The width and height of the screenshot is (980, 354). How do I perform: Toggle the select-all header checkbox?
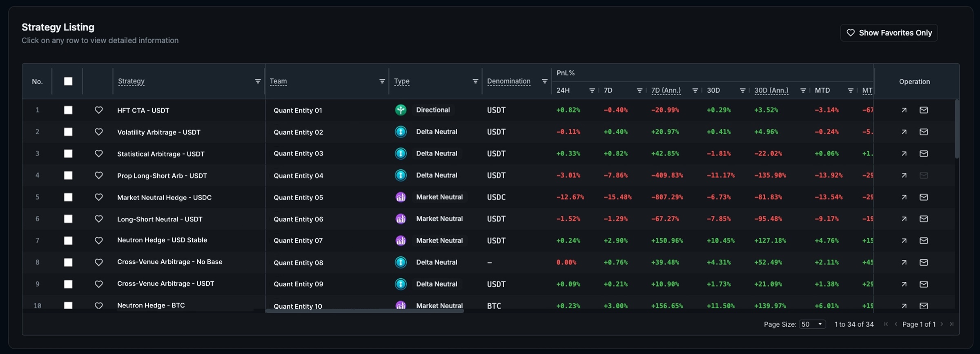coord(68,81)
